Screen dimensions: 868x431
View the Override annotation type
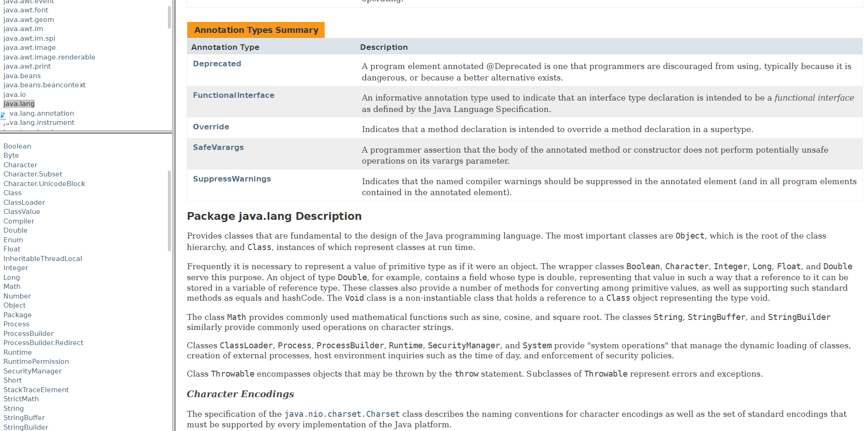point(211,127)
